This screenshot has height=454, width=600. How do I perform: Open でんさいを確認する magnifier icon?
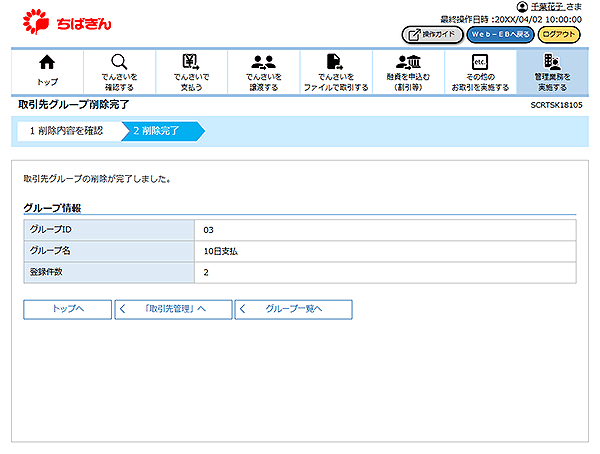(x=119, y=62)
